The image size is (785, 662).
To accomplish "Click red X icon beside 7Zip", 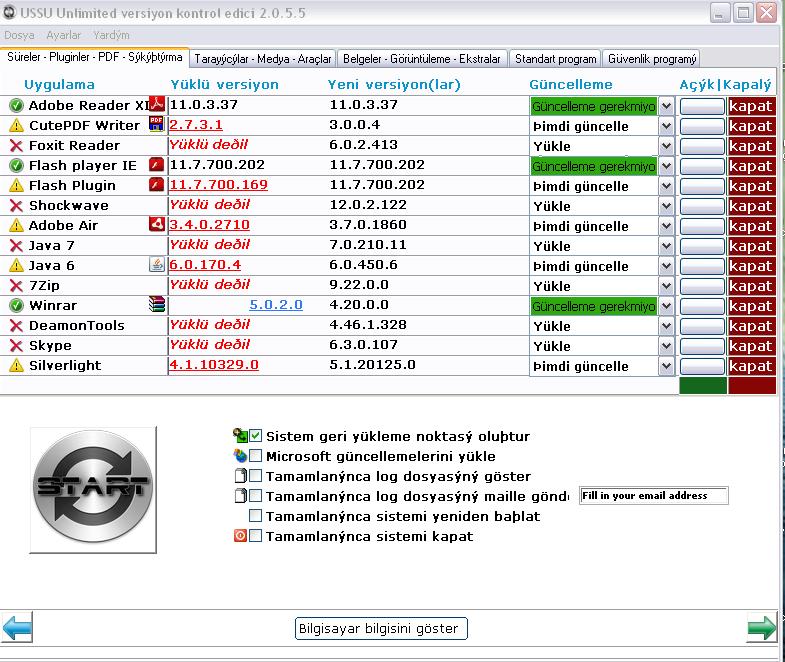I will click(x=17, y=286).
